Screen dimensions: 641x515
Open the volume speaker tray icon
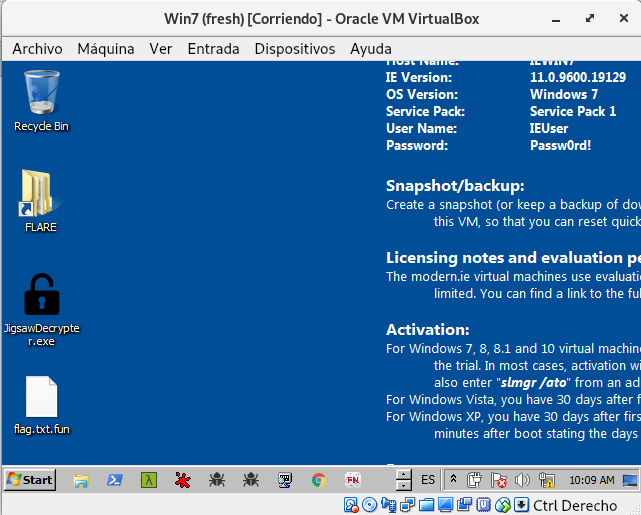click(x=522, y=480)
